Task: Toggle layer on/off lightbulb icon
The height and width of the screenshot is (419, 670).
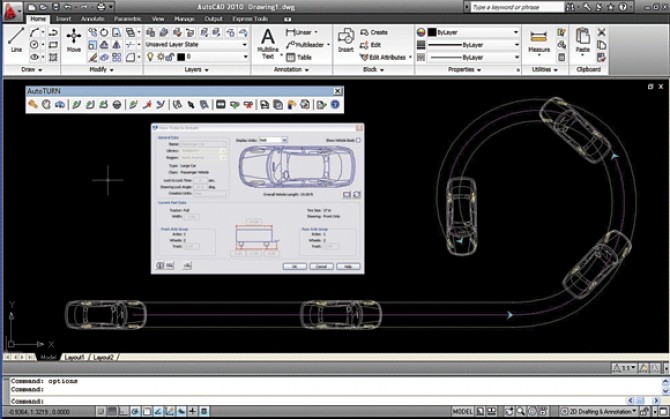Action: pos(150,57)
